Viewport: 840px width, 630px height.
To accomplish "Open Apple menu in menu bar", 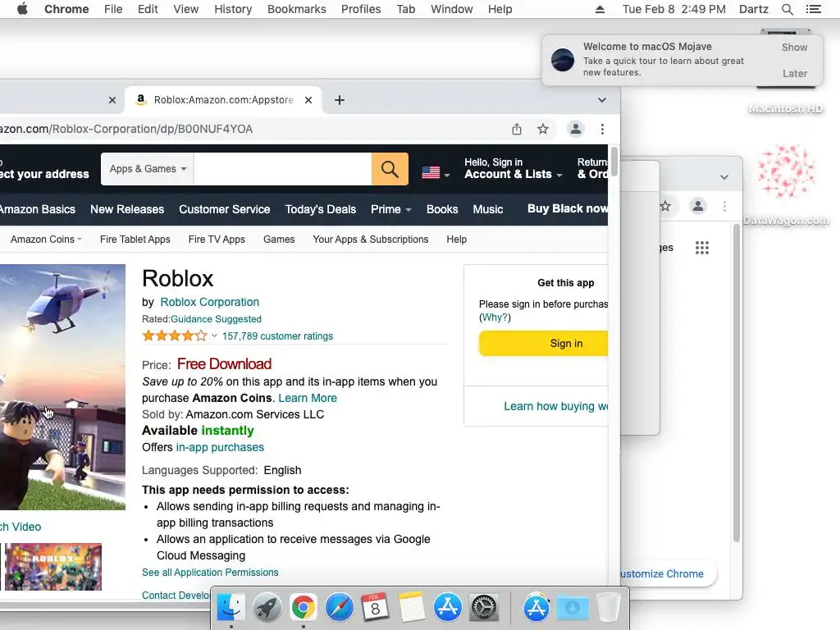I will click(22, 9).
